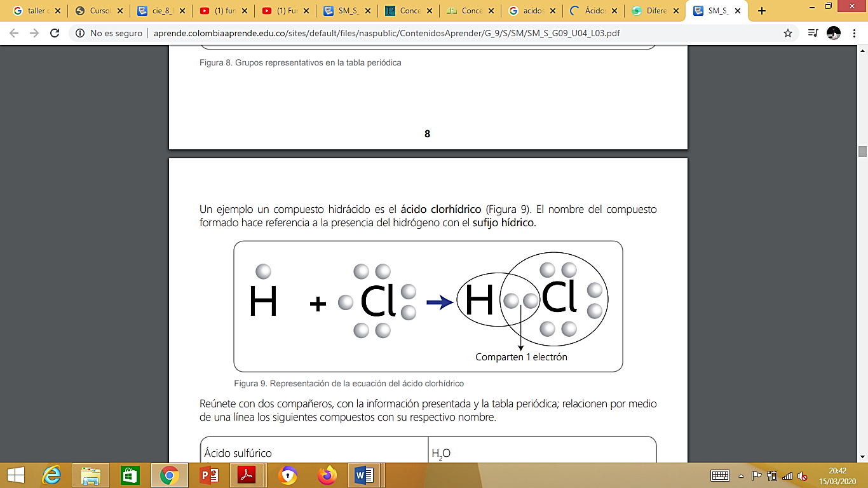Switch to the 'Difere' tab
This screenshot has height=488, width=868.
tap(654, 11)
